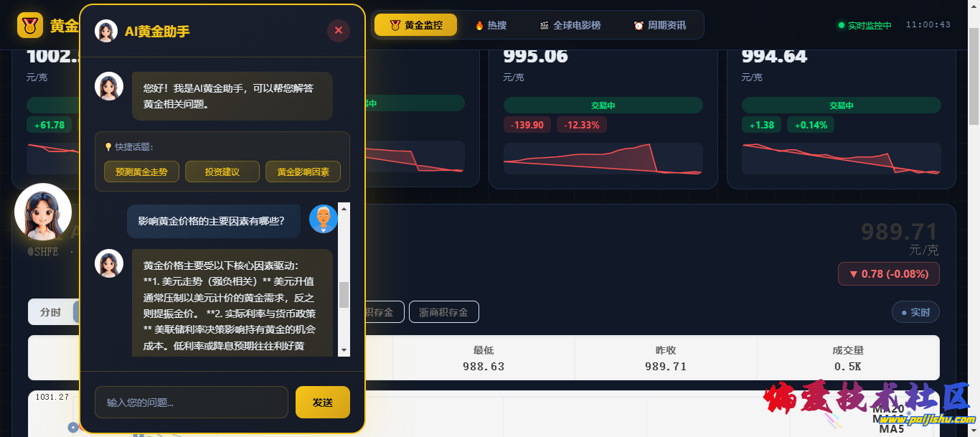Click the alarm clock icon of 周期资讯
The image size is (980, 437).
pos(639,25)
